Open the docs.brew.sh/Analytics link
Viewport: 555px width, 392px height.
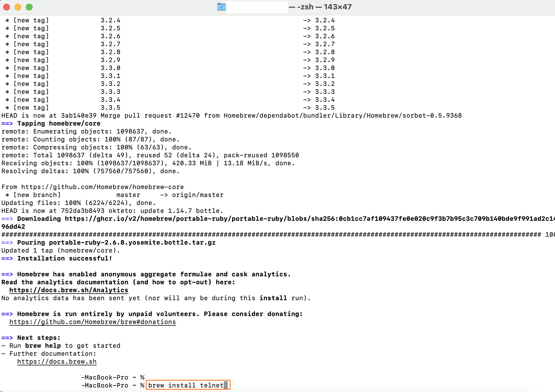pyautogui.click(x=68, y=290)
